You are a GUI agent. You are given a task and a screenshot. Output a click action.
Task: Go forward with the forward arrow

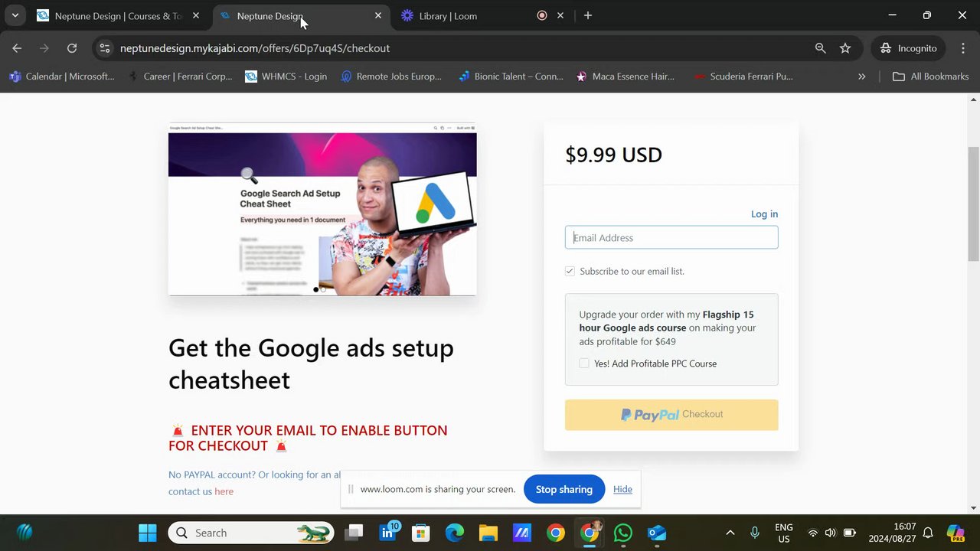44,48
